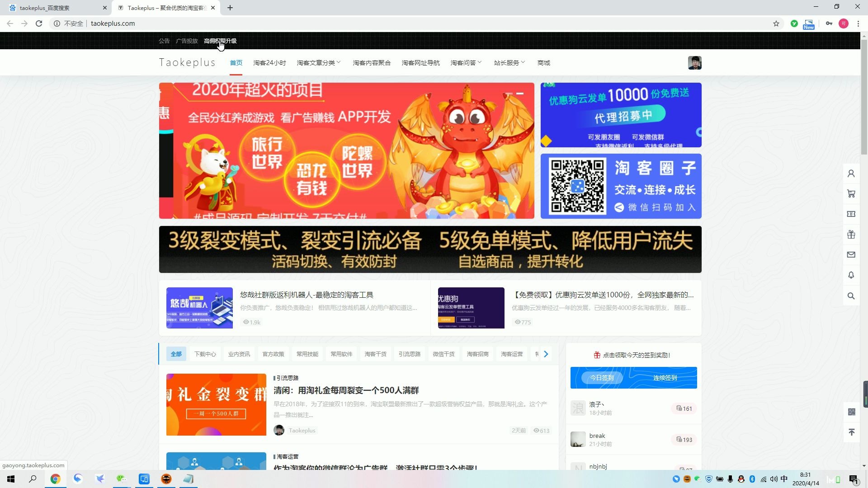Viewport: 868px width, 488px height.
Task: Click the user avatar in the site header
Action: coord(694,63)
